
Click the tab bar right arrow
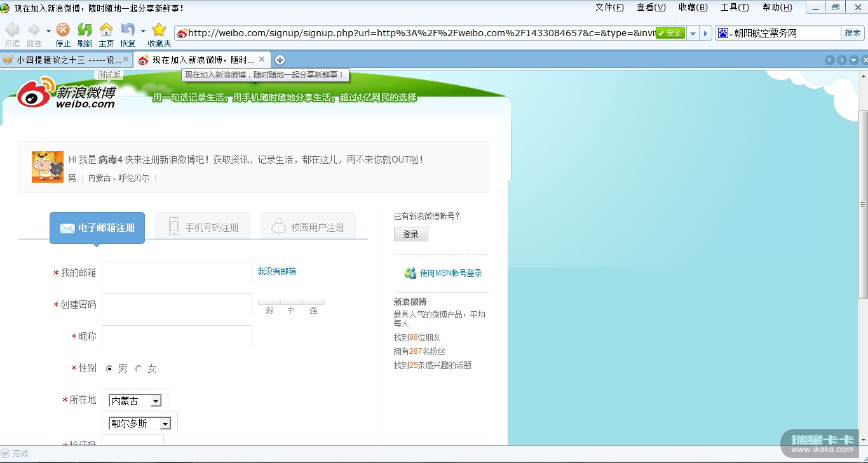pos(842,60)
